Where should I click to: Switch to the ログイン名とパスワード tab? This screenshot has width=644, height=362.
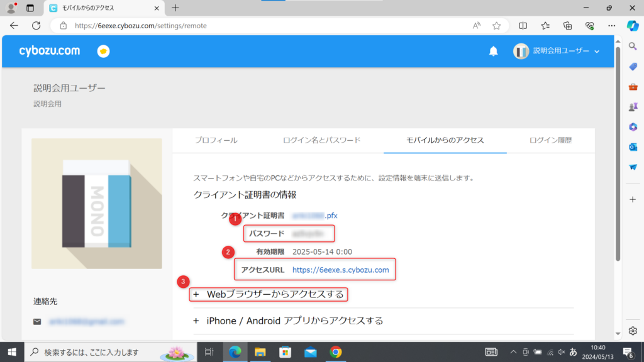pos(321,140)
